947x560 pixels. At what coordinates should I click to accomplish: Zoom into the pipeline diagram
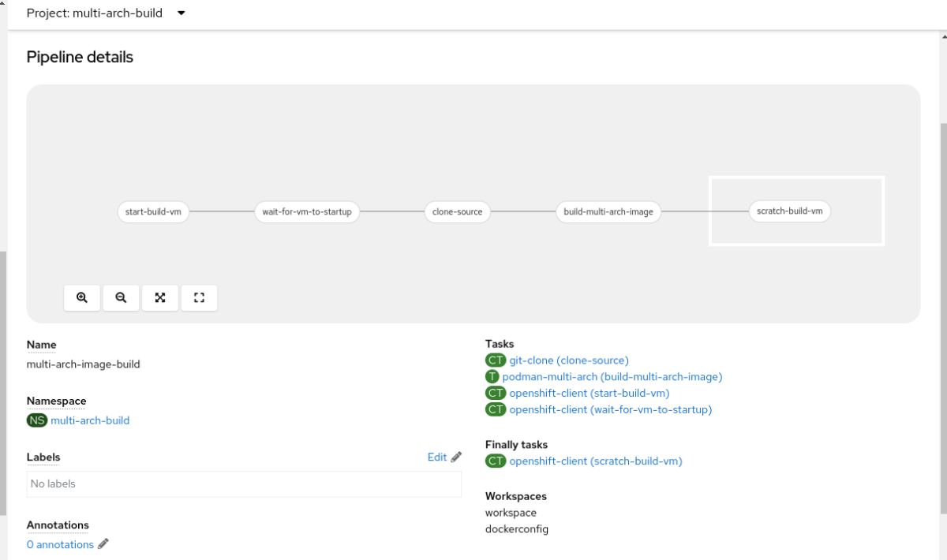(x=82, y=297)
